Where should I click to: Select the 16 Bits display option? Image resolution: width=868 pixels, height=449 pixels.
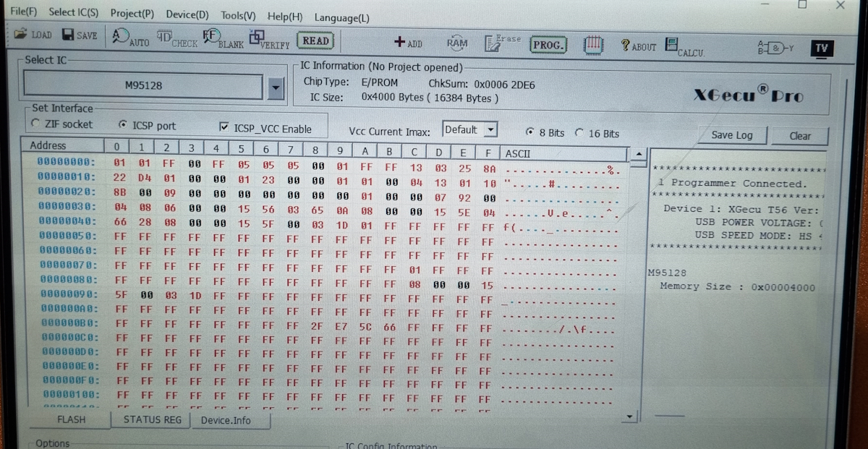click(x=579, y=133)
